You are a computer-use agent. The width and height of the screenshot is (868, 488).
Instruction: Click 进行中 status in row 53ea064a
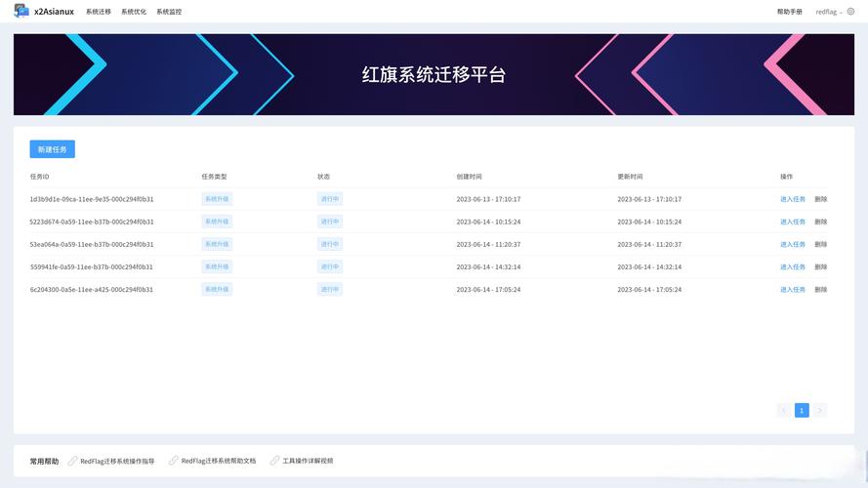click(x=330, y=245)
